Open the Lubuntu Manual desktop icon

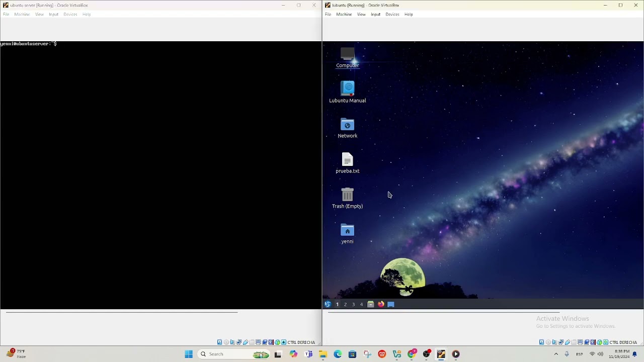[x=348, y=93]
